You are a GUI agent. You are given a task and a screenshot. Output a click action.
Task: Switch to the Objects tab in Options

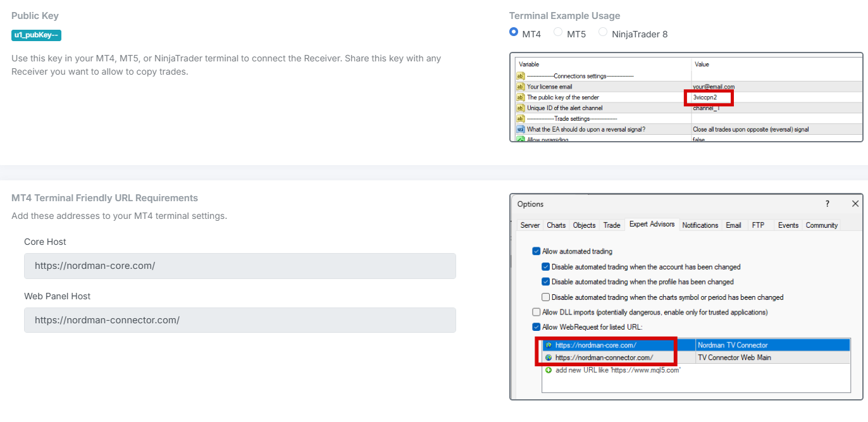[584, 225]
